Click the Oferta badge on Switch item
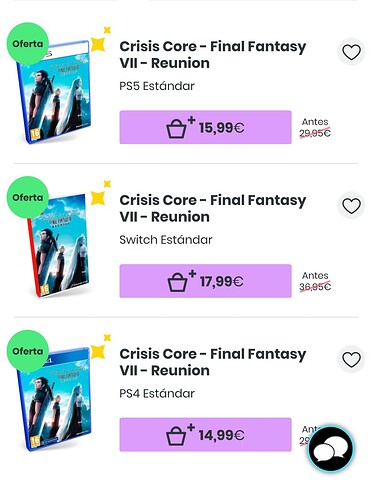 (x=28, y=197)
